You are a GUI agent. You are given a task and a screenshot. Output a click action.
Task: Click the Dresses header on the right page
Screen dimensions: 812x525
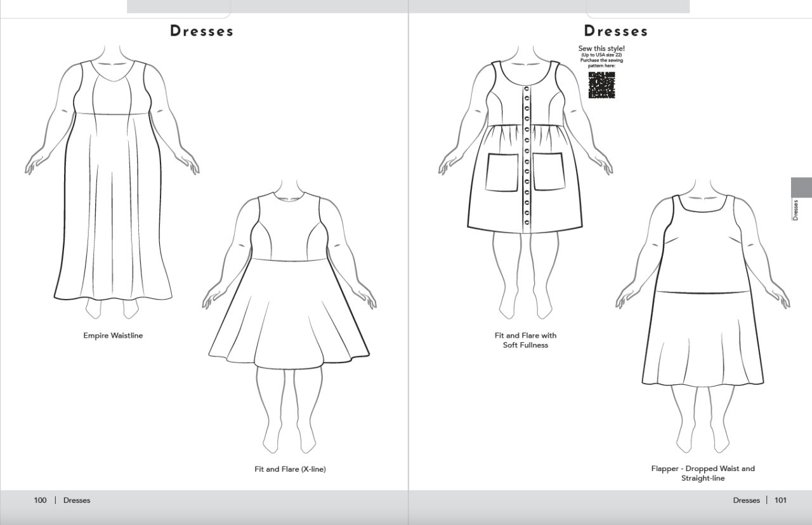point(616,30)
